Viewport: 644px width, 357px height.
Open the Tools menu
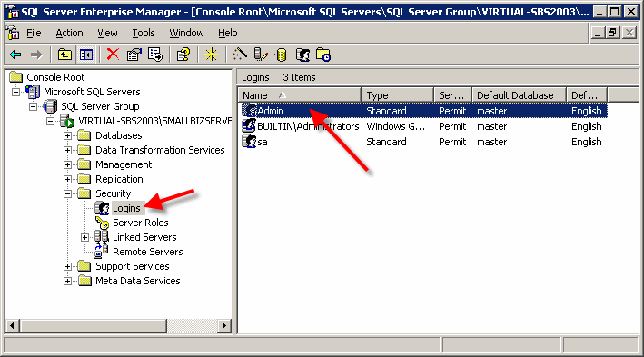[x=144, y=33]
